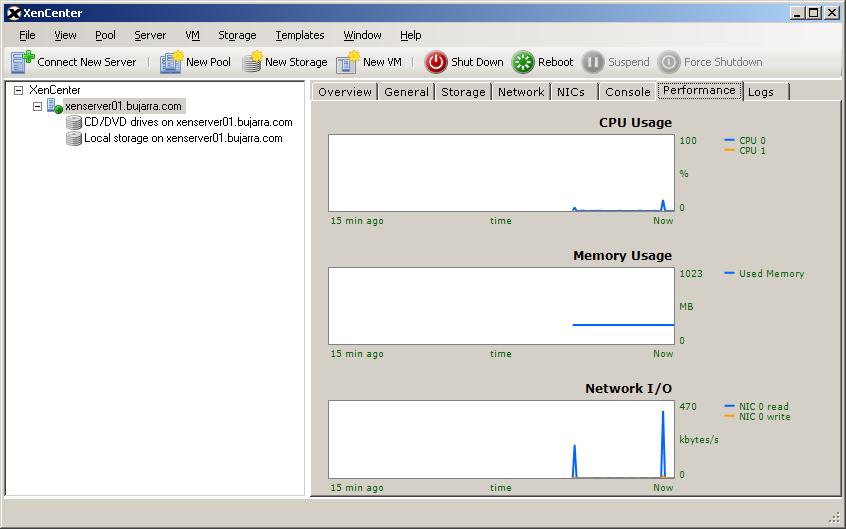This screenshot has width=846, height=529.
Task: Switch to the Overview tab
Action: click(x=345, y=92)
